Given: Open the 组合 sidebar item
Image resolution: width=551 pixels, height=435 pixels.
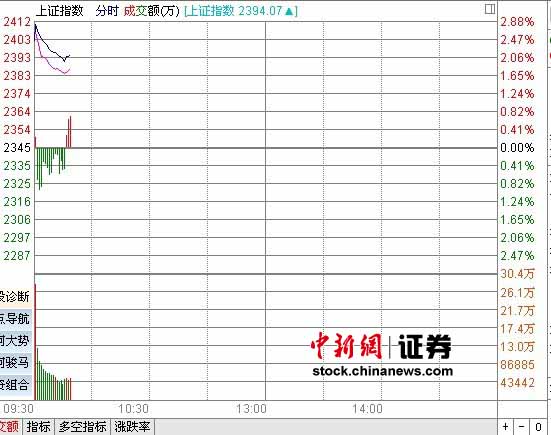Looking at the screenshot, I should pos(15,384).
